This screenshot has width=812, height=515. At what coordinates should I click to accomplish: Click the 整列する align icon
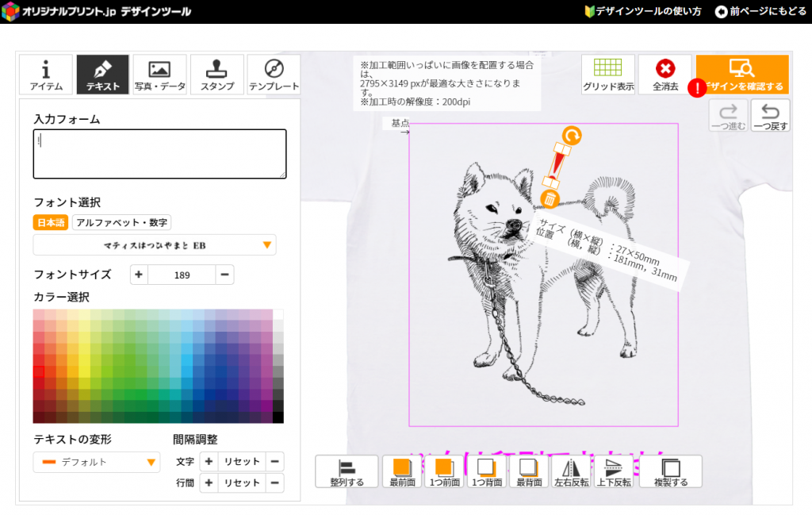[x=347, y=471]
